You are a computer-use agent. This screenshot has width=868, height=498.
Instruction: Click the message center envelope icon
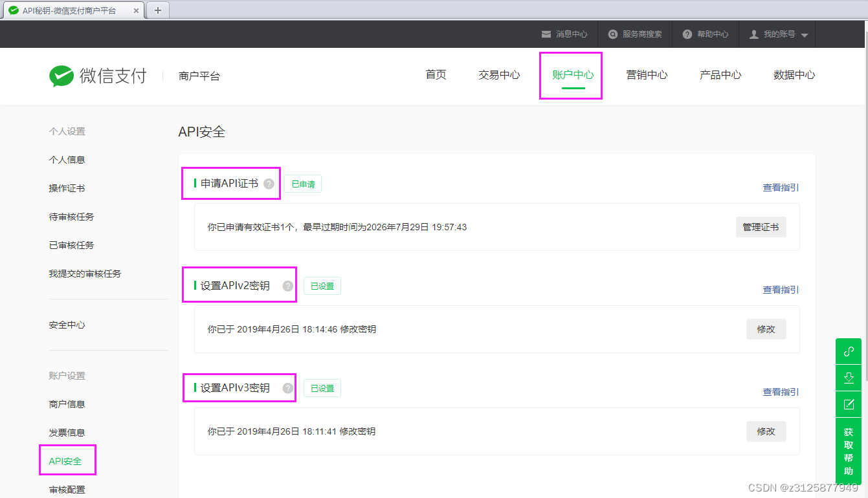pos(546,34)
